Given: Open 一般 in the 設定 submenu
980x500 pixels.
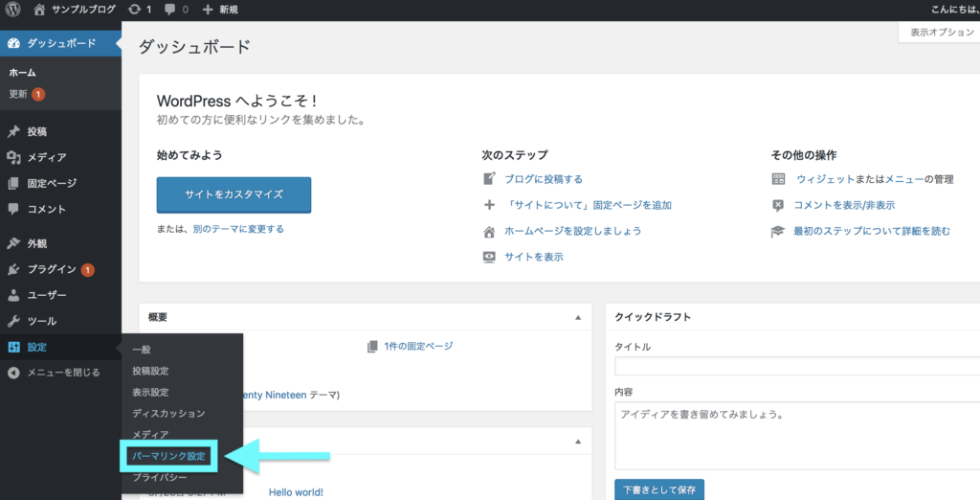Looking at the screenshot, I should coord(142,350).
